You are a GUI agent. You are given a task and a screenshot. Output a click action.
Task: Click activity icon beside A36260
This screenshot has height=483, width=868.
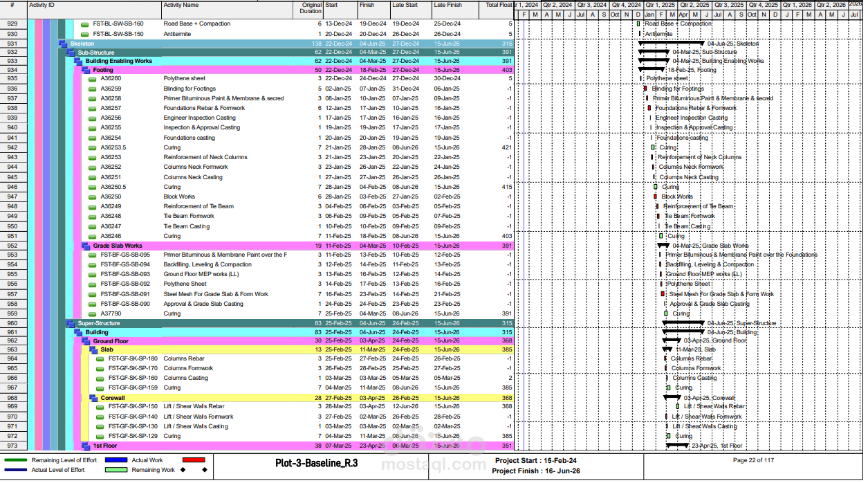coord(93,79)
